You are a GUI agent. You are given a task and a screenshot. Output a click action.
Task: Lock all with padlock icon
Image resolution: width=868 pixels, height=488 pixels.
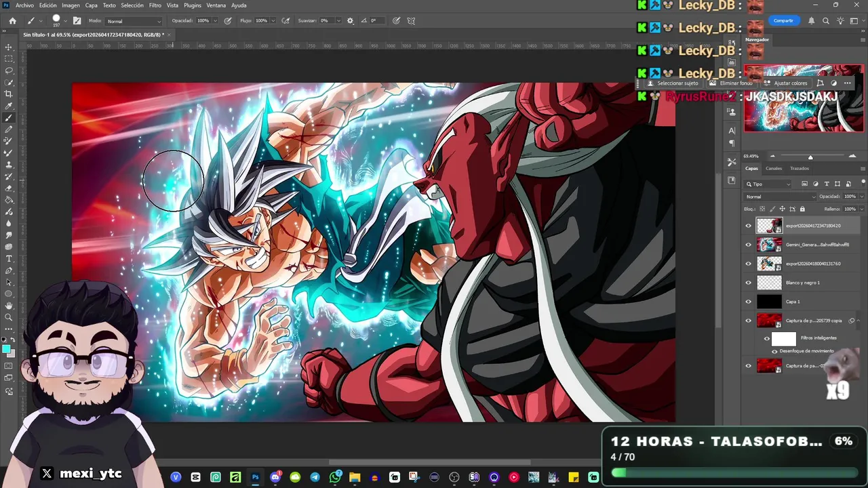(x=802, y=209)
